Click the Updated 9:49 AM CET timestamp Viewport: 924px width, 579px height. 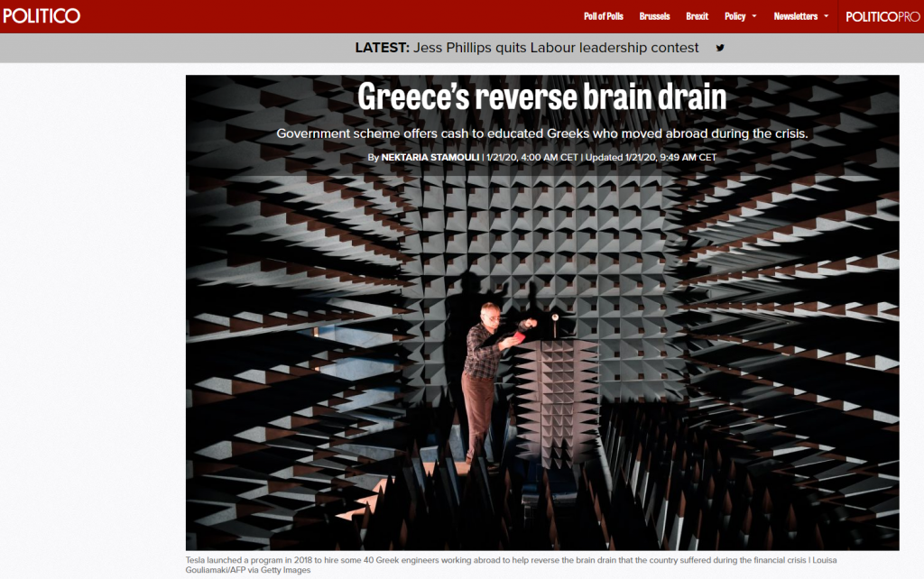pos(651,157)
